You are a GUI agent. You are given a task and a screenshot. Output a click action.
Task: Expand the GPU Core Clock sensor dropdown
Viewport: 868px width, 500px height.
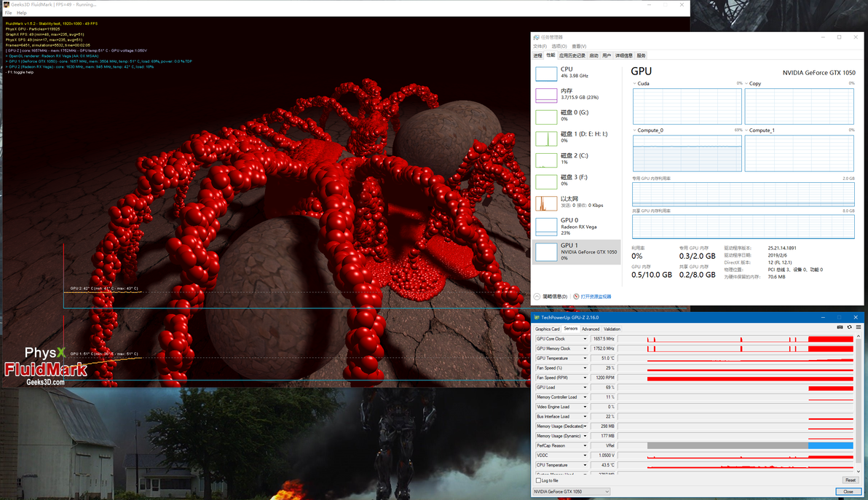584,339
